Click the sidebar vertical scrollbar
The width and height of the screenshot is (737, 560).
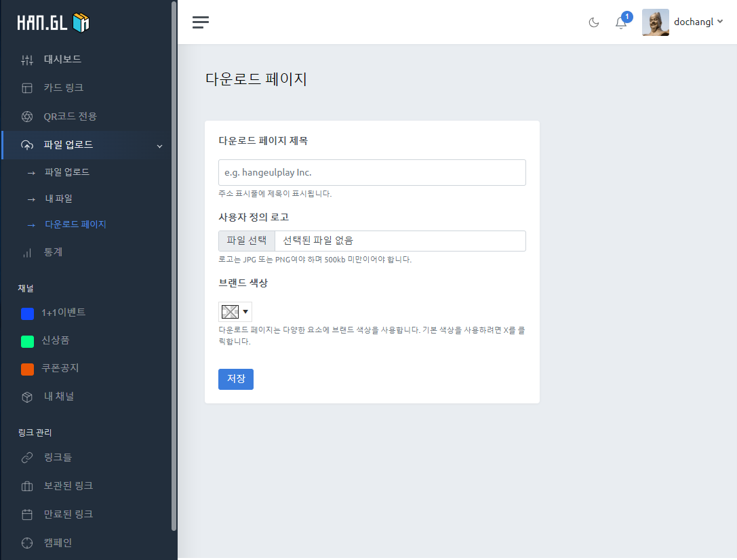[x=174, y=266]
